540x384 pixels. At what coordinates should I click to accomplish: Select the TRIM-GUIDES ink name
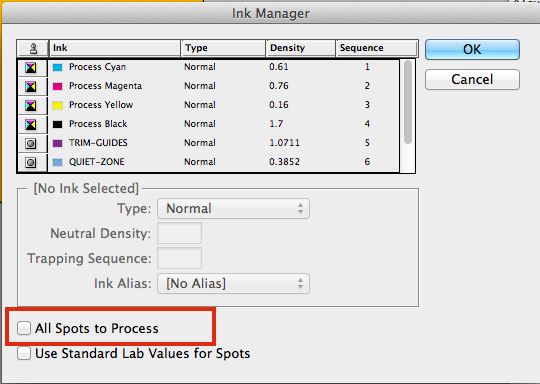(x=98, y=143)
